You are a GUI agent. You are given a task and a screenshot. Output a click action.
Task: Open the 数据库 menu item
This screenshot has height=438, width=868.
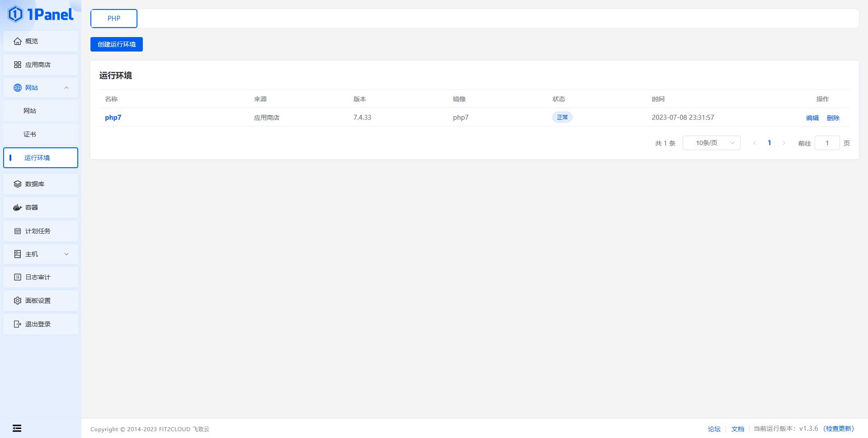pyautogui.click(x=41, y=184)
